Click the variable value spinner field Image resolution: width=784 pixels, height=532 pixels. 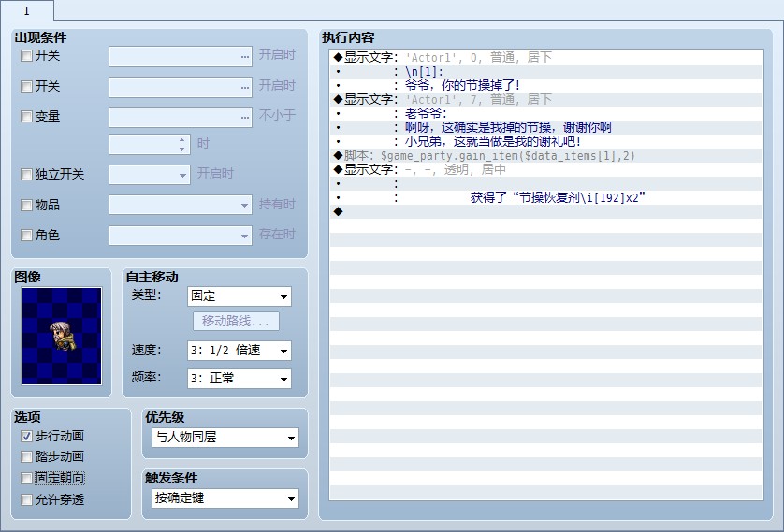150,144
